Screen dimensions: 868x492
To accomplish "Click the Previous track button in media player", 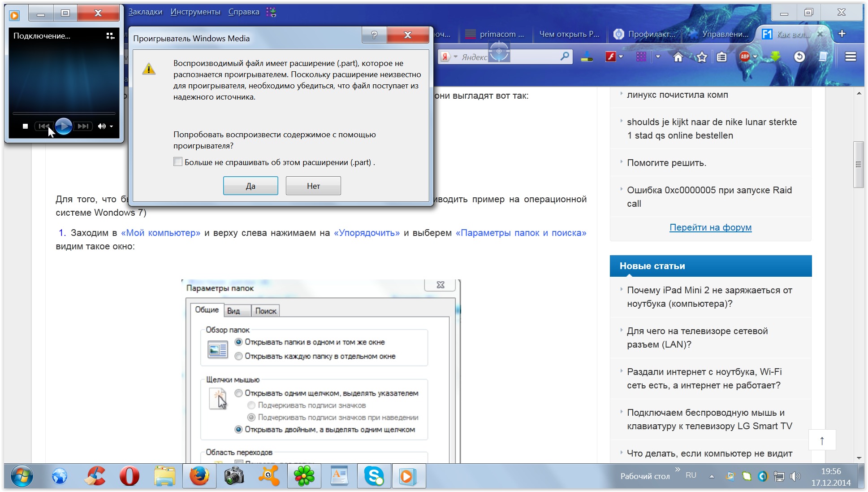I will click(44, 126).
